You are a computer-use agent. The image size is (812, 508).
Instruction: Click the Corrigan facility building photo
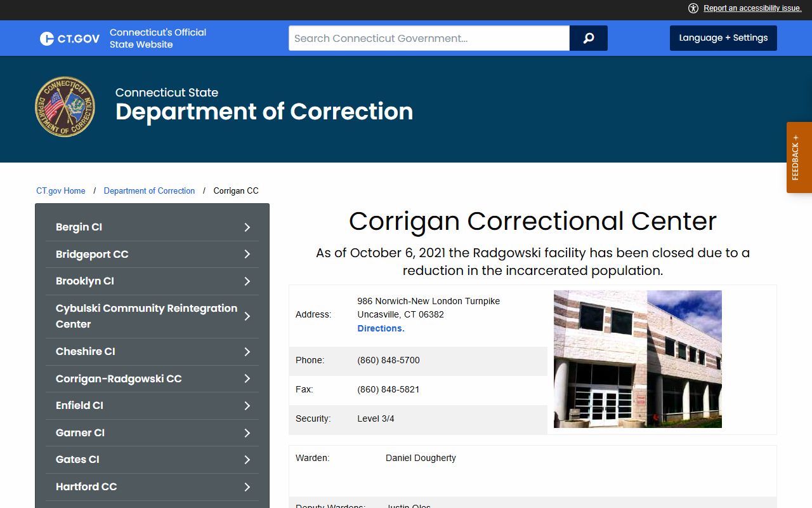[638, 359]
